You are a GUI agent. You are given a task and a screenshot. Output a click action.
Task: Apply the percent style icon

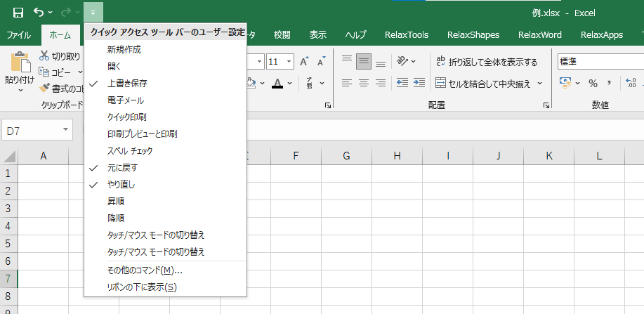click(x=593, y=84)
